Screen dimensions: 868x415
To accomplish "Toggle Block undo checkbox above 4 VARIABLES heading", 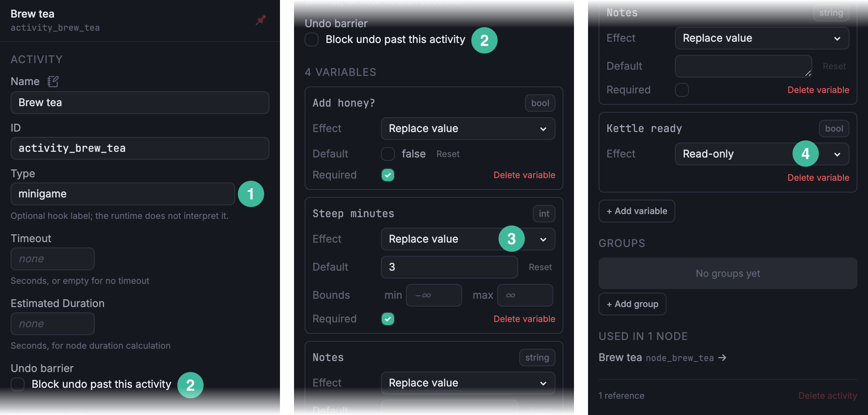I will point(312,39).
